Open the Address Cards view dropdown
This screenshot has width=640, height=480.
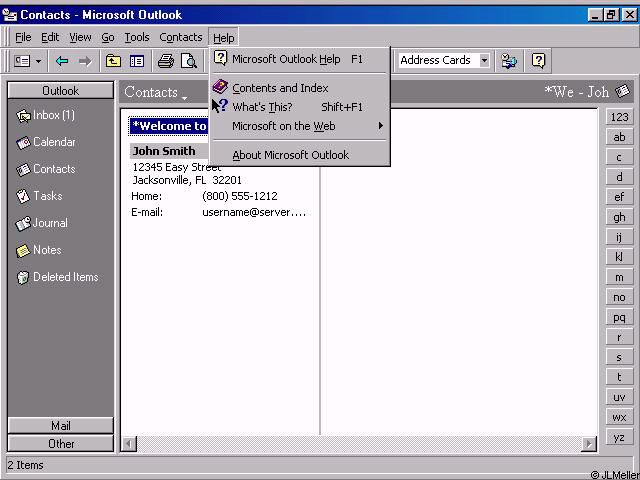(x=484, y=60)
